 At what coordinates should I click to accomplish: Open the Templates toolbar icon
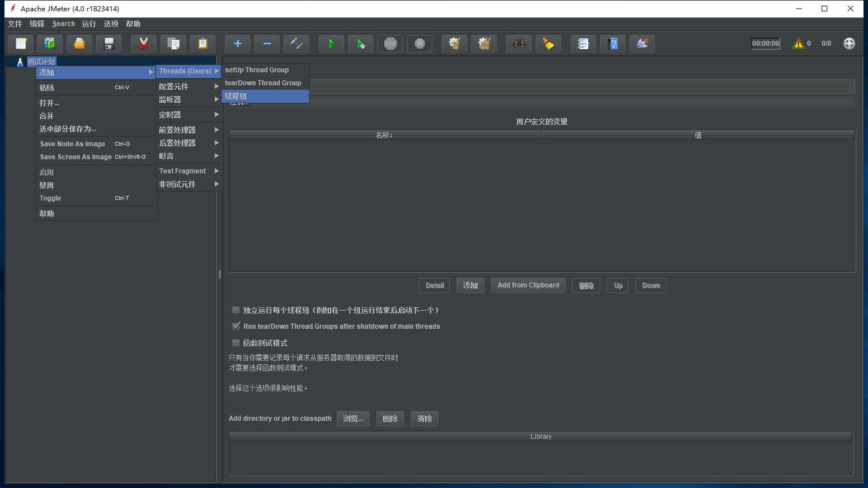50,43
